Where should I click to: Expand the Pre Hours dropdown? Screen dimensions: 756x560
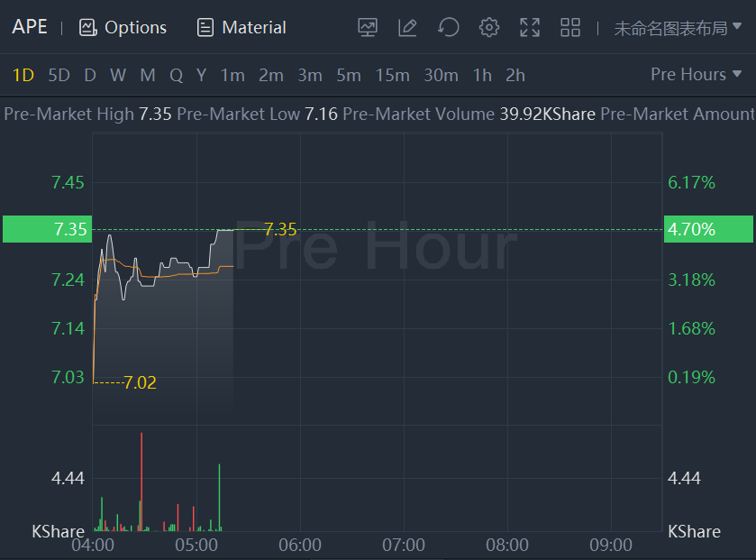[x=697, y=75]
